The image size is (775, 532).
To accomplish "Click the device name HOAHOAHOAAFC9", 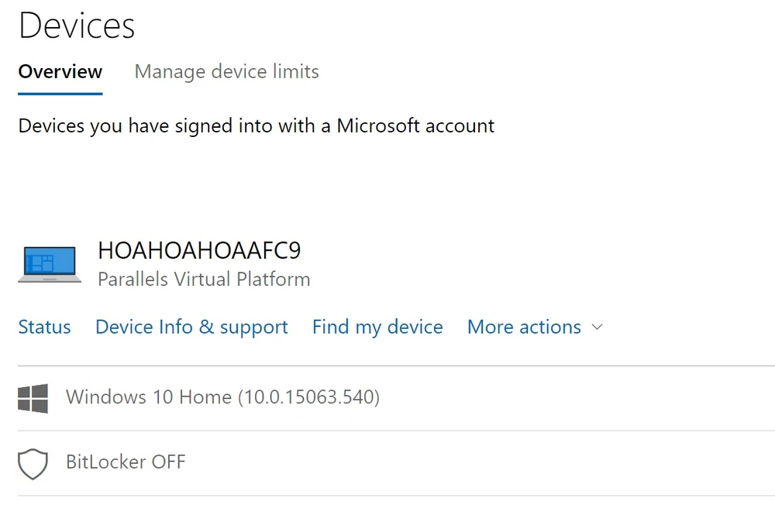I will [x=199, y=250].
